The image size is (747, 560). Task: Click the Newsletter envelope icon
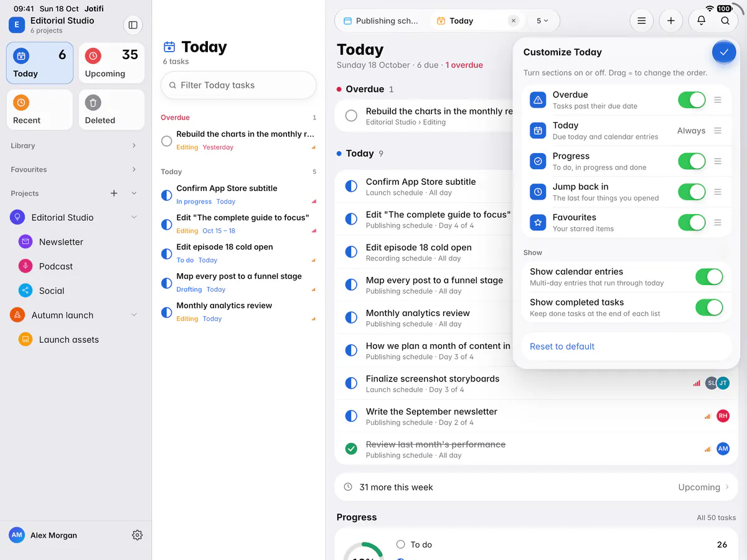click(x=26, y=242)
